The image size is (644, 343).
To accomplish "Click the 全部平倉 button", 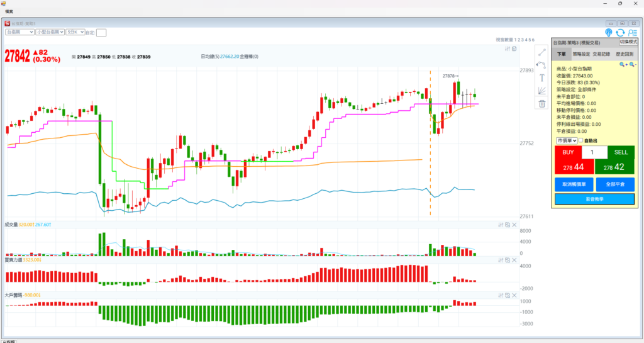I will pyautogui.click(x=615, y=184).
